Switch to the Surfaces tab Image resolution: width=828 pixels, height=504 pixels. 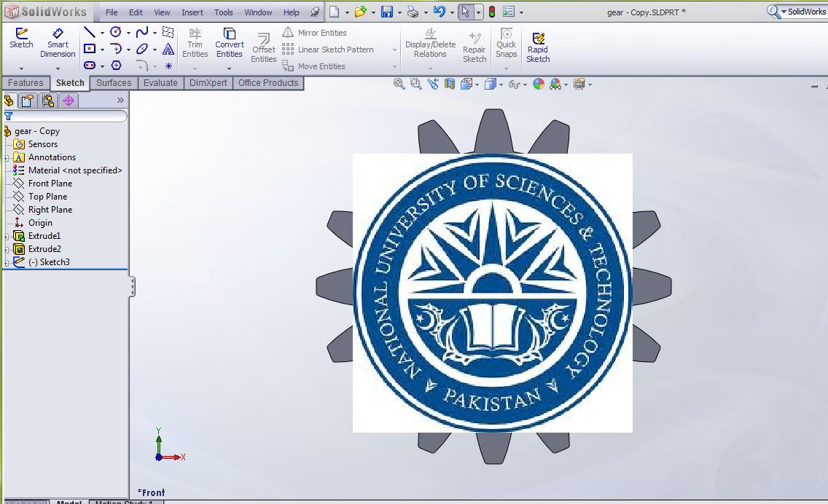click(114, 82)
